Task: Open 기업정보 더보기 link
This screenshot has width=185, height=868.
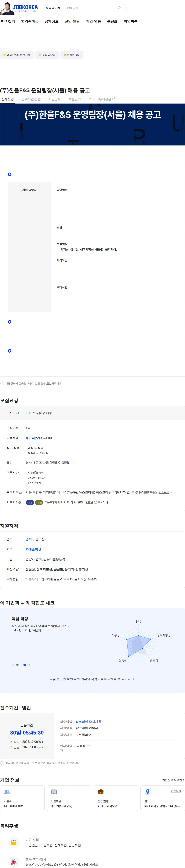Action: (173, 780)
